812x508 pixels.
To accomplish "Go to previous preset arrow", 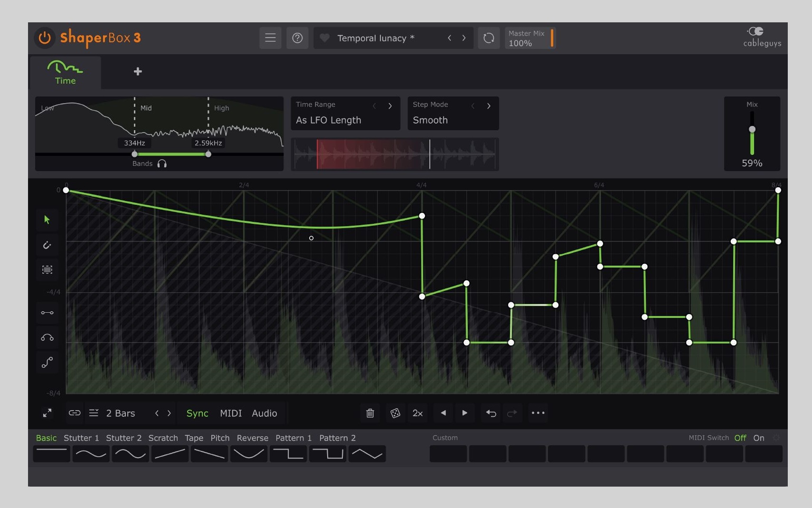I will 449,38.
